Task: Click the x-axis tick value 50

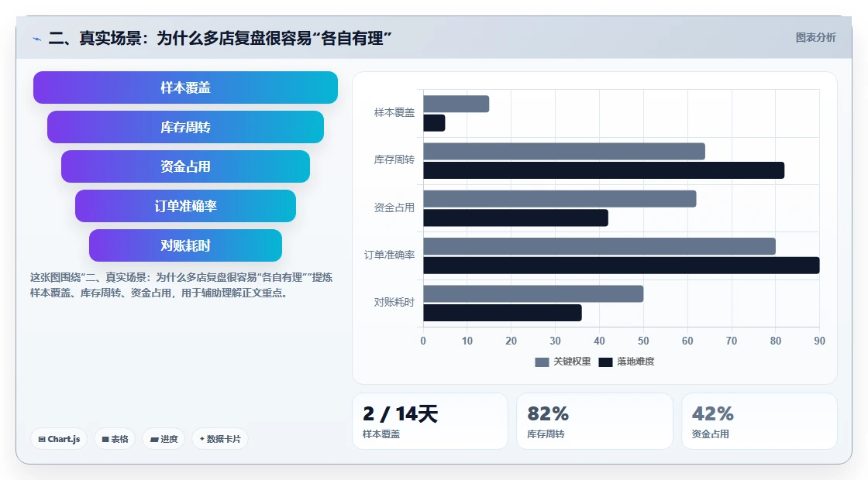Action: [643, 341]
